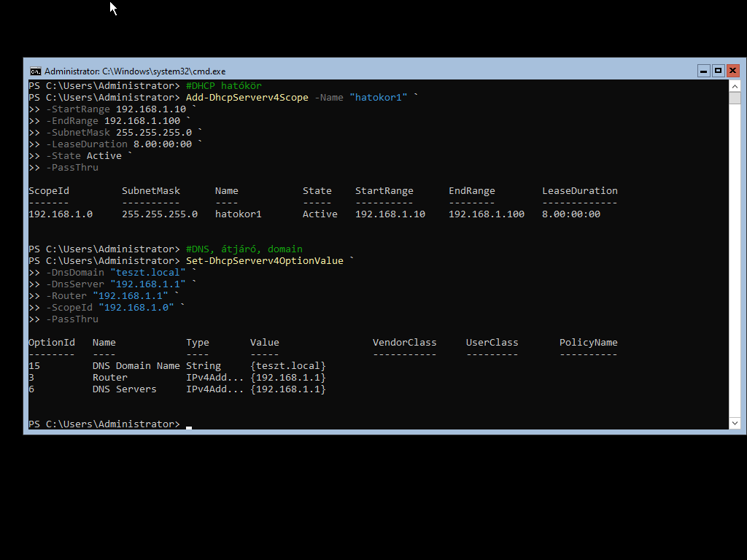Click the Active value under State

pos(320,214)
